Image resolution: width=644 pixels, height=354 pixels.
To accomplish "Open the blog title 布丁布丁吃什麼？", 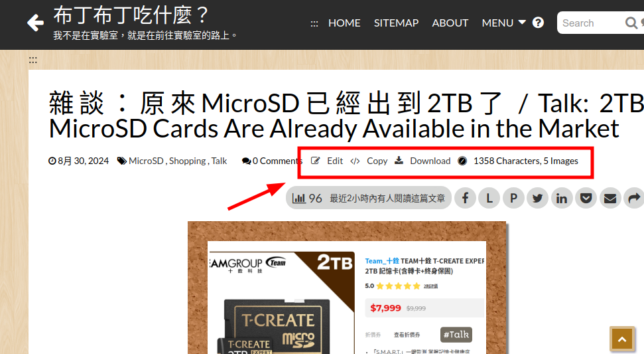I will coord(131,16).
